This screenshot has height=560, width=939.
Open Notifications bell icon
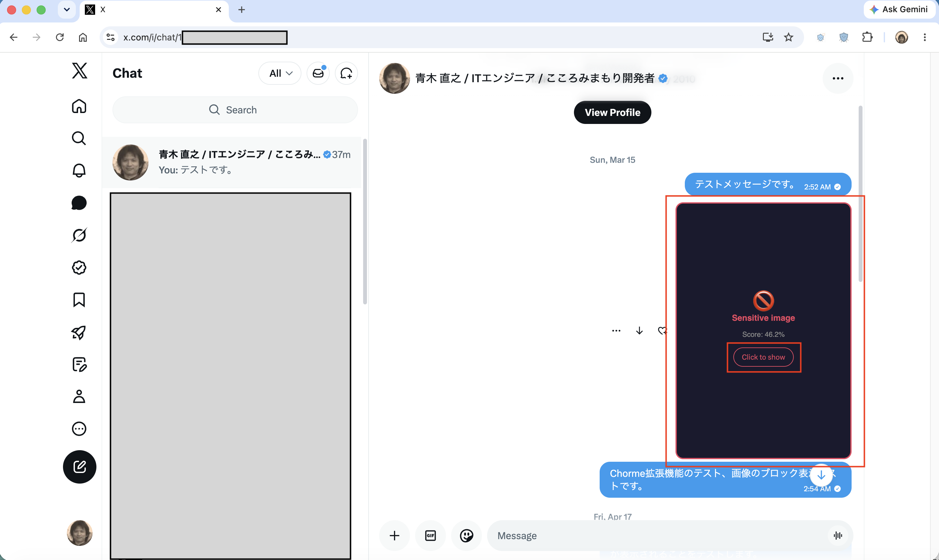[79, 171]
